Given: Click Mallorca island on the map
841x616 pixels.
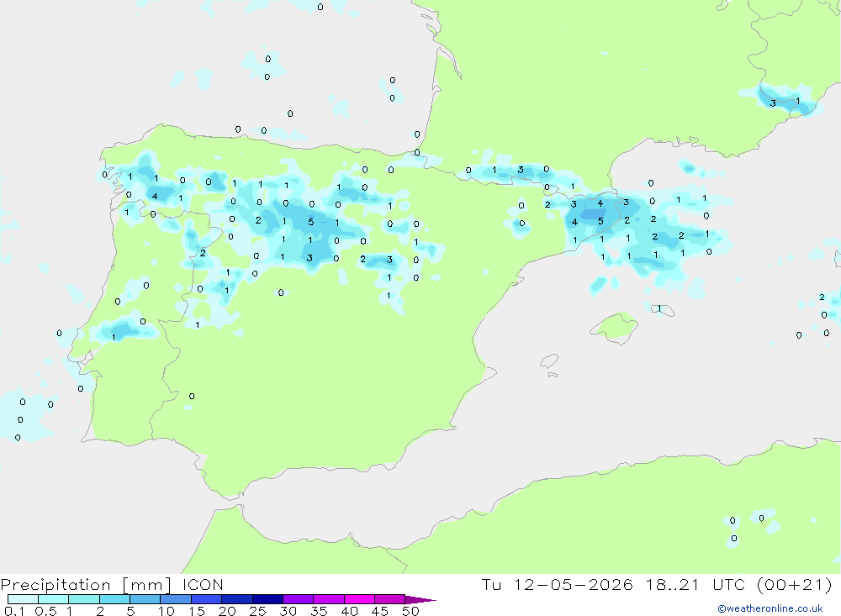Looking at the screenshot, I should coord(615,327).
